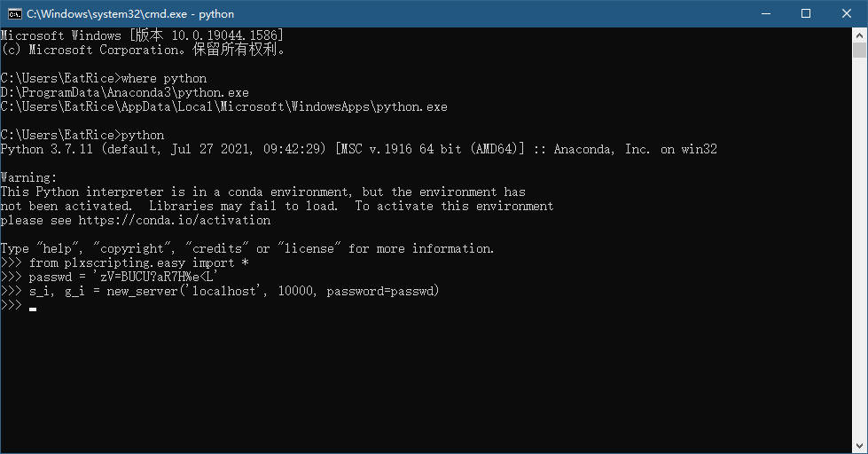Click the Python 3.7.11 version line
Screen dimensions: 868x454
(359, 149)
